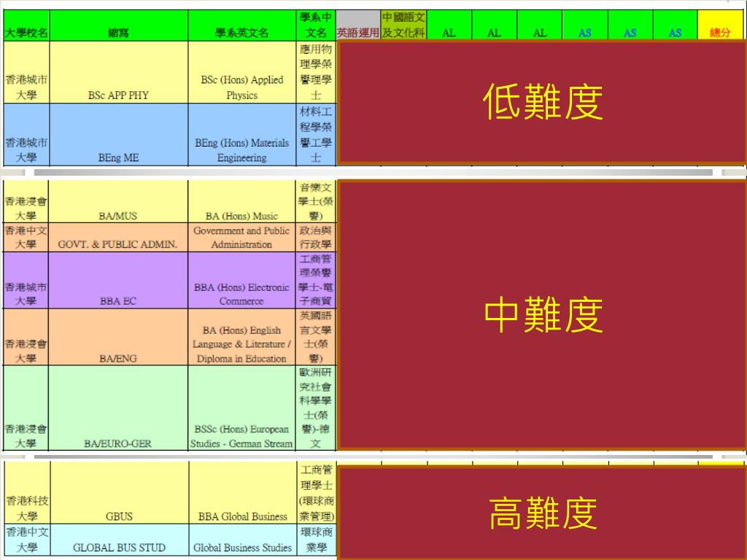Click the BBA (Hons) Electronic Commerce cell

(241, 280)
